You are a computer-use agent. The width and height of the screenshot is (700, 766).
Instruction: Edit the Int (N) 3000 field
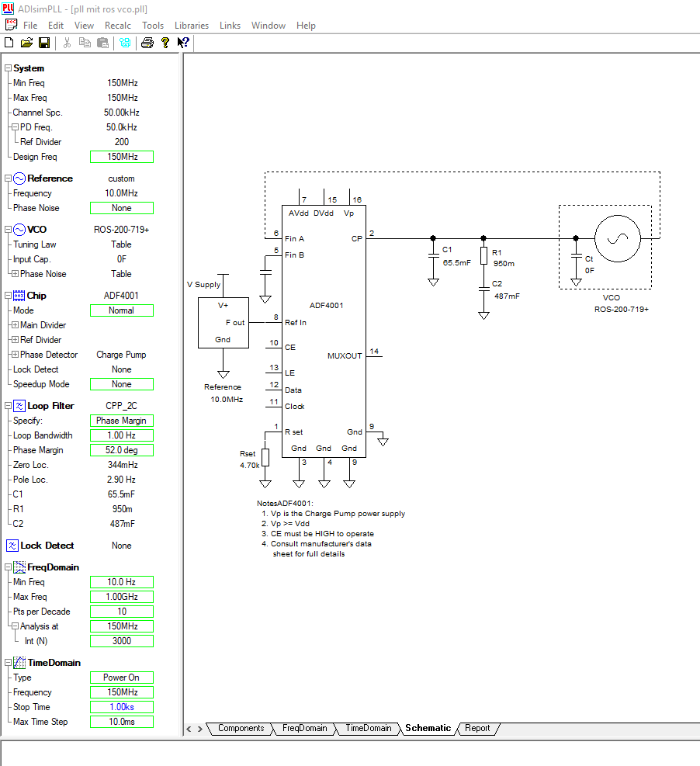tap(122, 641)
